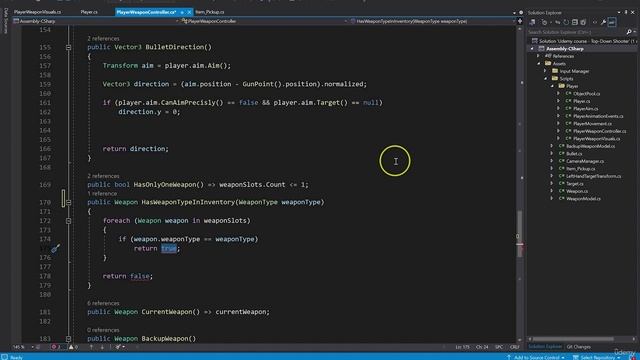Switch to Git Changes panel tab
Viewport: 640px width, 360px height.
pyautogui.click(x=578, y=347)
